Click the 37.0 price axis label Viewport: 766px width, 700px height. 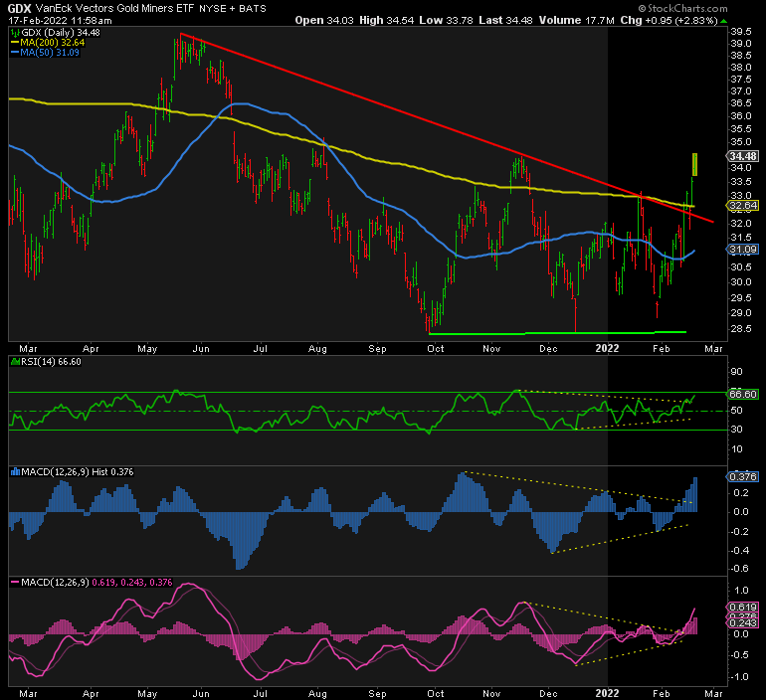tap(741, 91)
